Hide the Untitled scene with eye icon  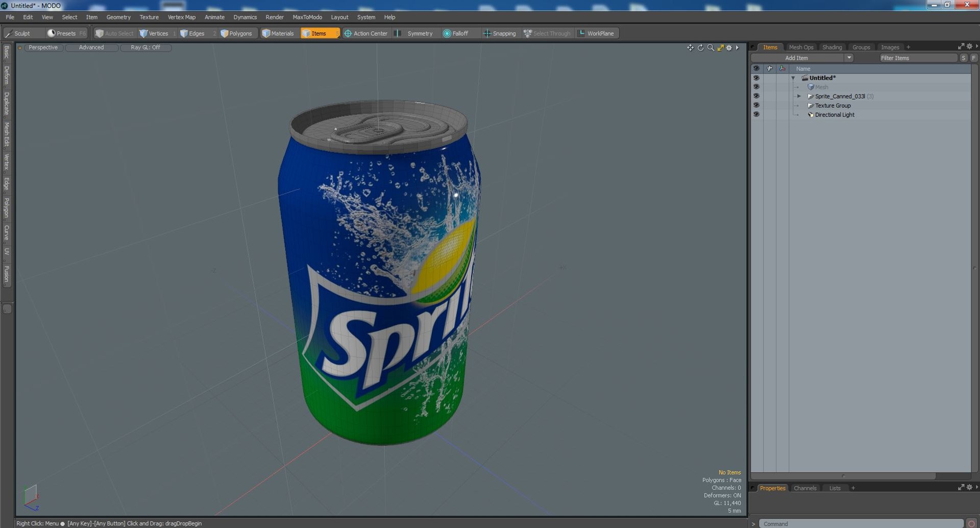756,78
